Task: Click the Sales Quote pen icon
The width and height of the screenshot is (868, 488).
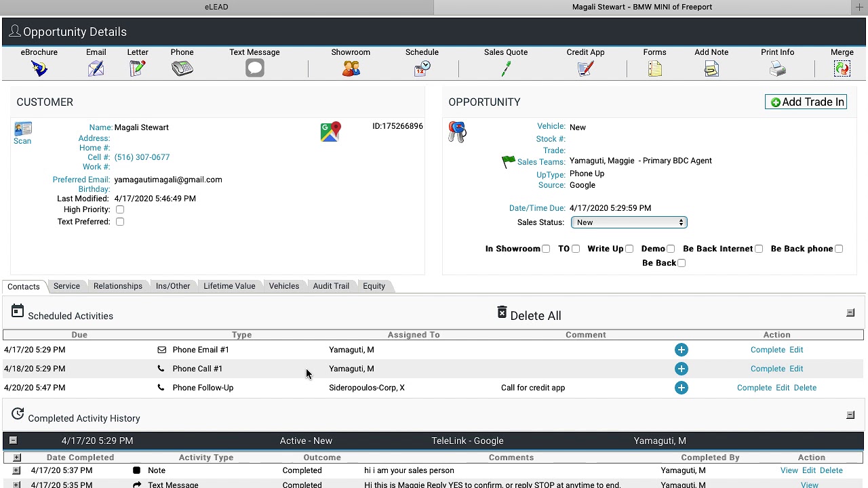Action: tap(506, 68)
